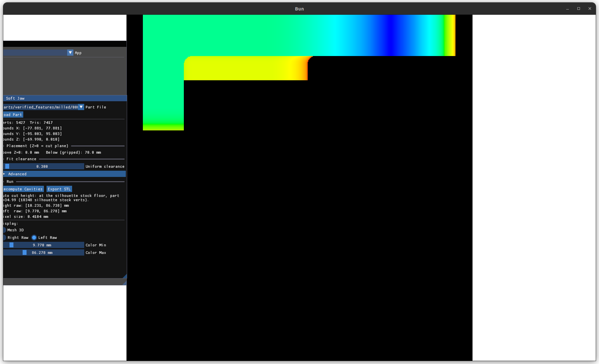Open the Part File dropdown arrow
This screenshot has width=599, height=364.
coord(81,107)
